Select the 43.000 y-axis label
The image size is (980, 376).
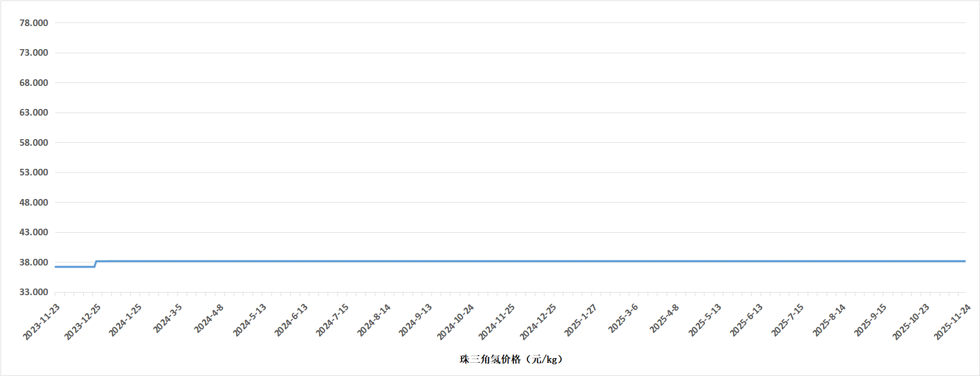click(x=34, y=232)
